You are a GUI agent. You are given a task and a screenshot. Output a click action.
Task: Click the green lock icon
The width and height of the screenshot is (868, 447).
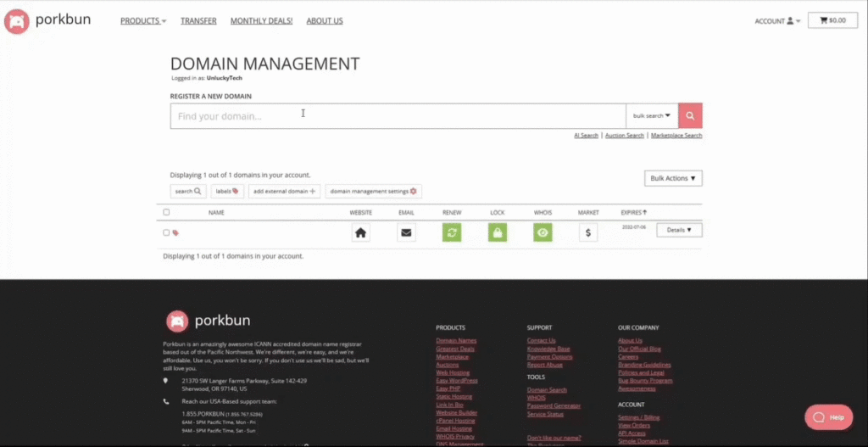[498, 232]
